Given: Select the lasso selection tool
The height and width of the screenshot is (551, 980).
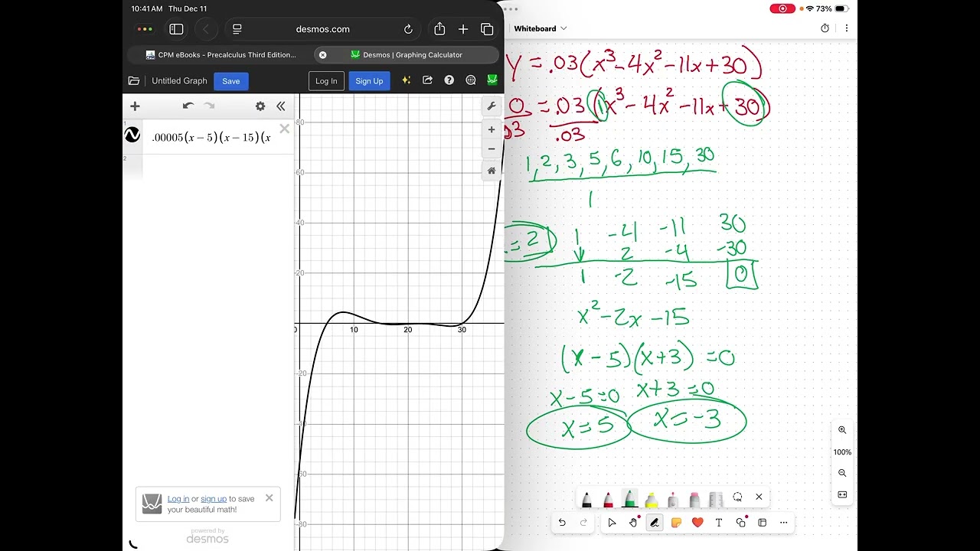Looking at the screenshot, I should 737,497.
